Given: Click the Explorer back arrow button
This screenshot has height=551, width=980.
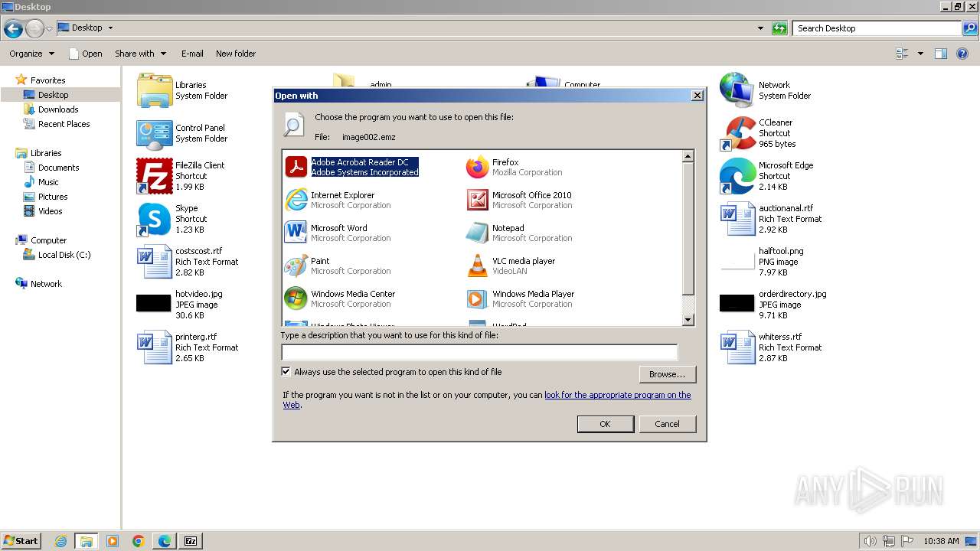Looking at the screenshot, I should coord(13,29).
